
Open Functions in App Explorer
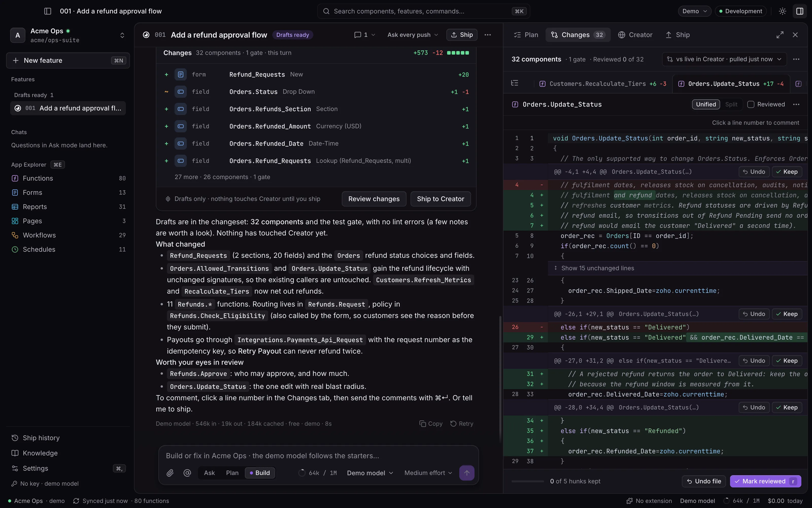68,178
